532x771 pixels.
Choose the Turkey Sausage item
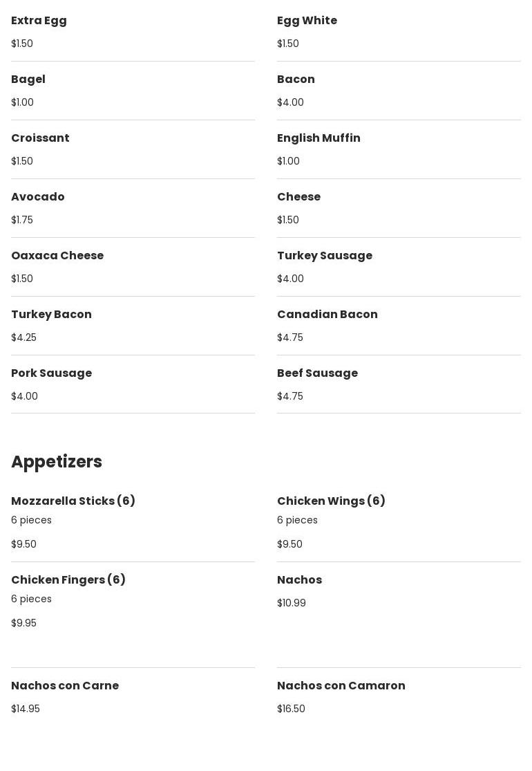tap(325, 256)
